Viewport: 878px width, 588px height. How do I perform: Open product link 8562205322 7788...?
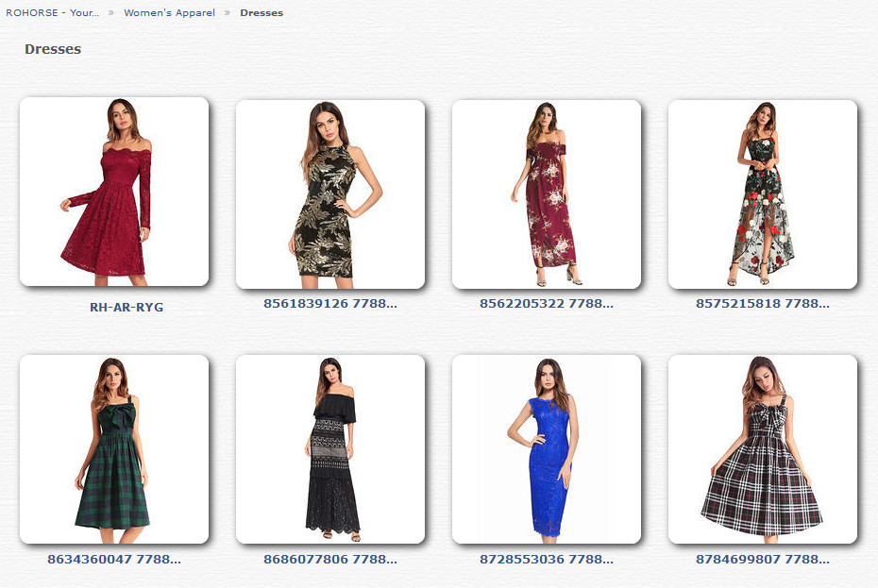coord(547,304)
